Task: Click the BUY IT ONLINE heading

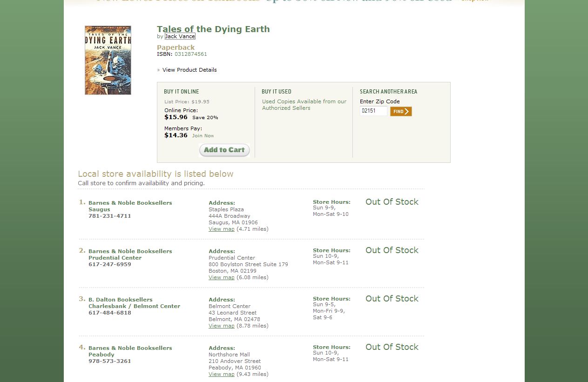Action: pos(182,92)
